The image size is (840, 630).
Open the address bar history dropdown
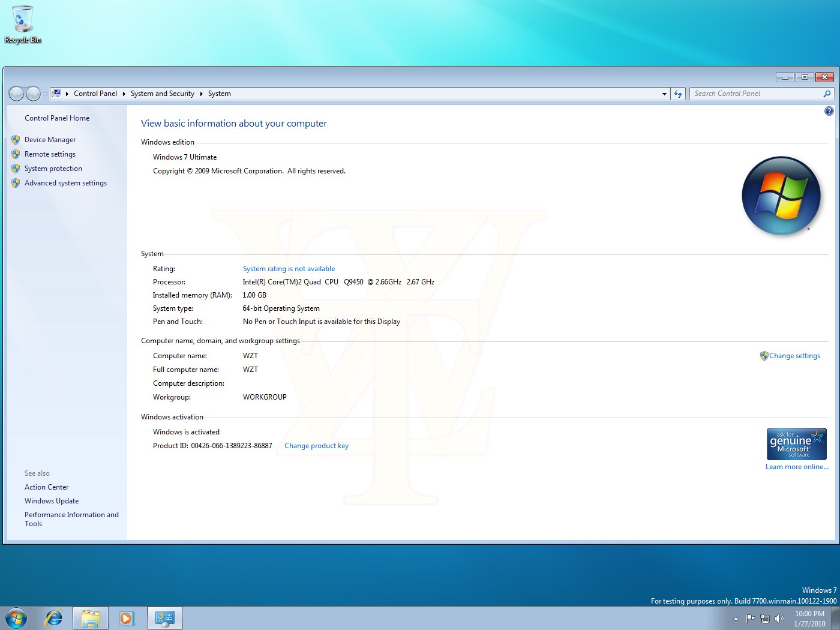(664, 94)
